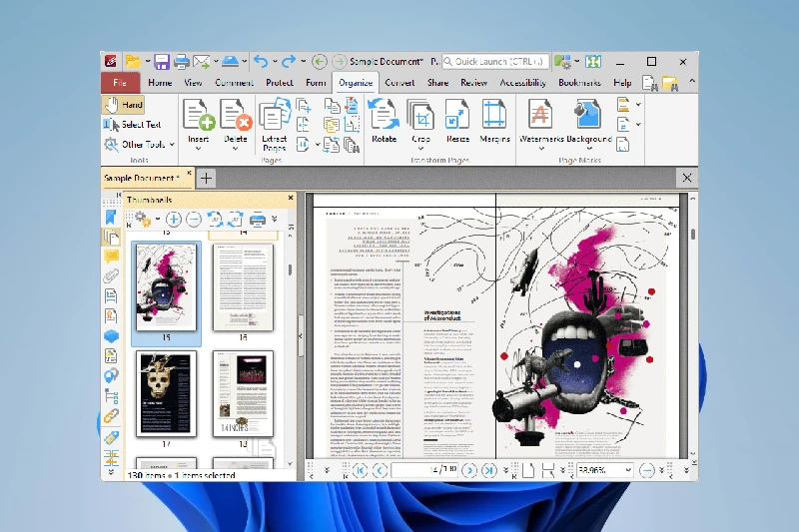Screen dimensions: 799x532
Task: Open the Comments pane icon in sidebar
Action: pos(111,257)
